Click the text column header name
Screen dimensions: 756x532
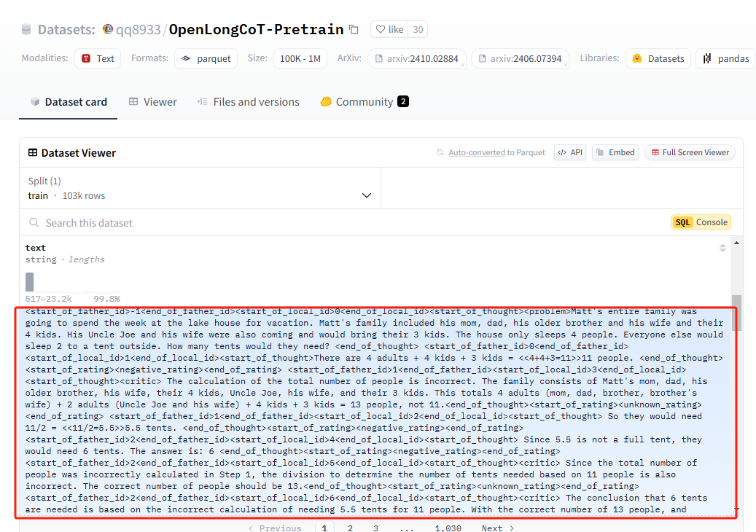(x=36, y=248)
